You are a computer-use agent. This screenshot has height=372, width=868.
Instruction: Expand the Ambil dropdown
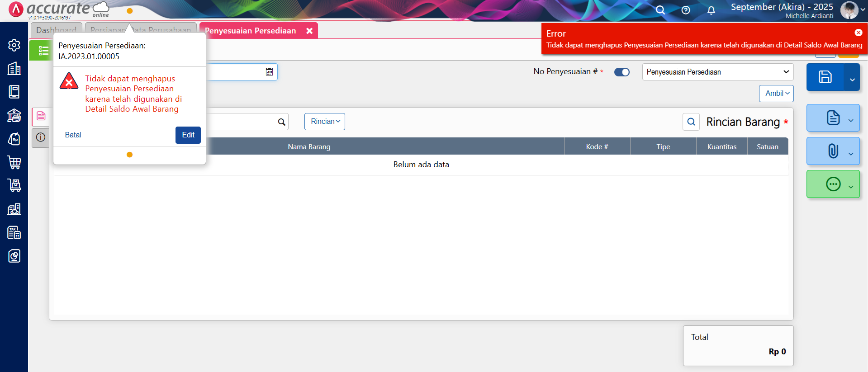click(776, 94)
